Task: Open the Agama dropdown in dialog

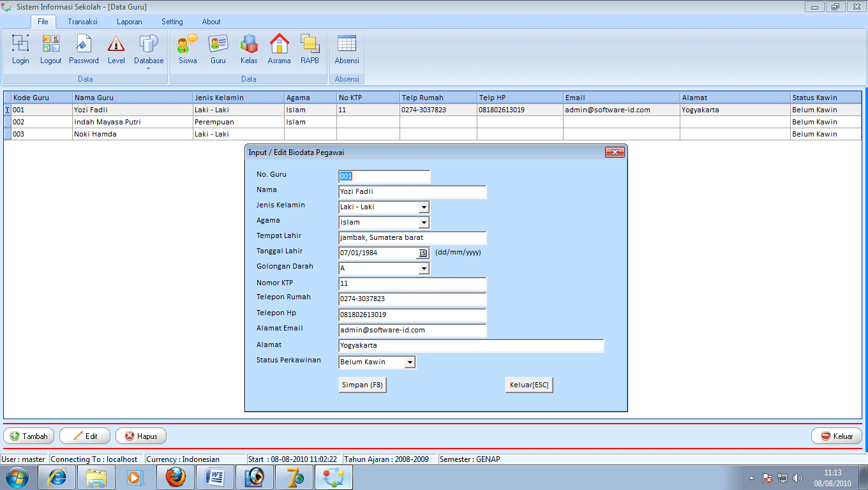Action: [424, 223]
